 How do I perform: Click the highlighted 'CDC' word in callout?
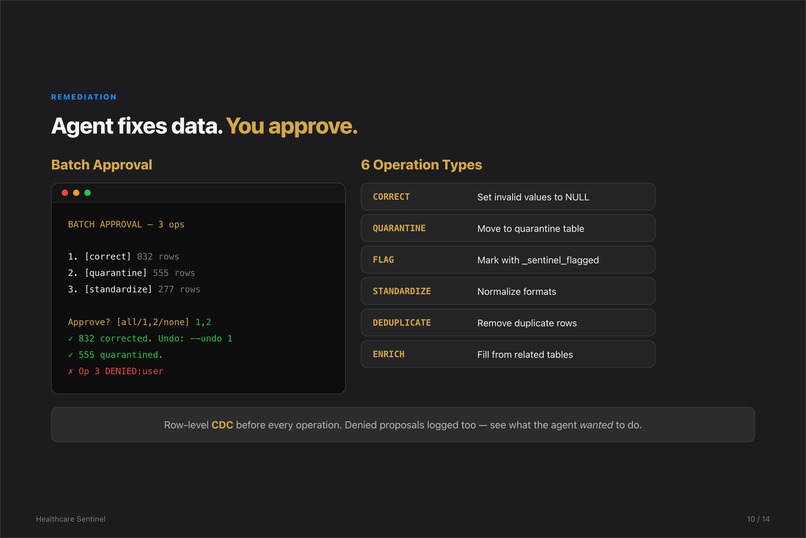pos(222,425)
